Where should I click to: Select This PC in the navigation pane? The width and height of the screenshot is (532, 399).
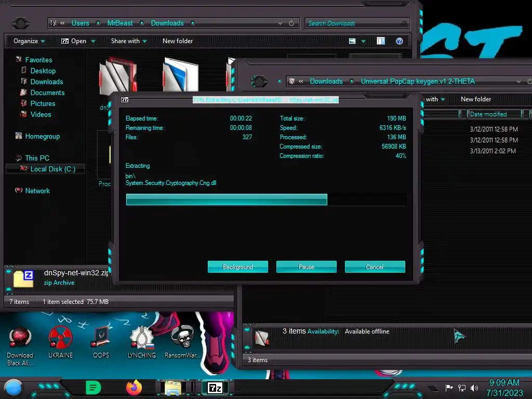pos(37,158)
